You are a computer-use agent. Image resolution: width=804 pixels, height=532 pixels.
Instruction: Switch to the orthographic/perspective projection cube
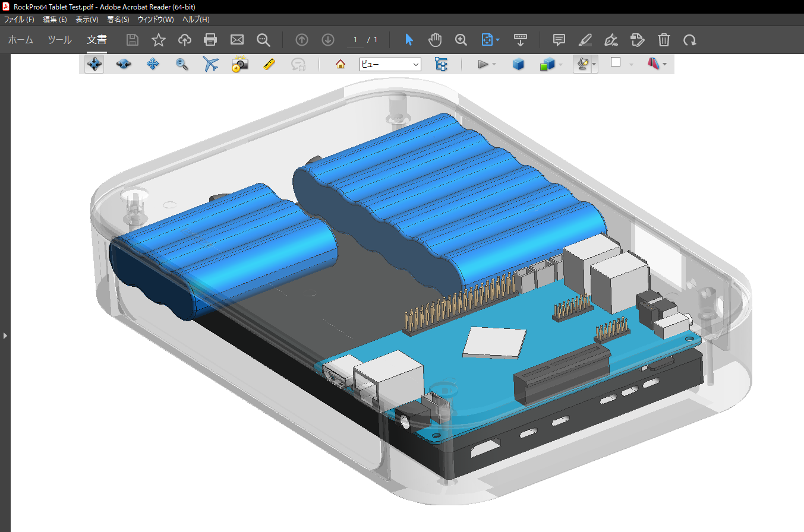coord(518,64)
